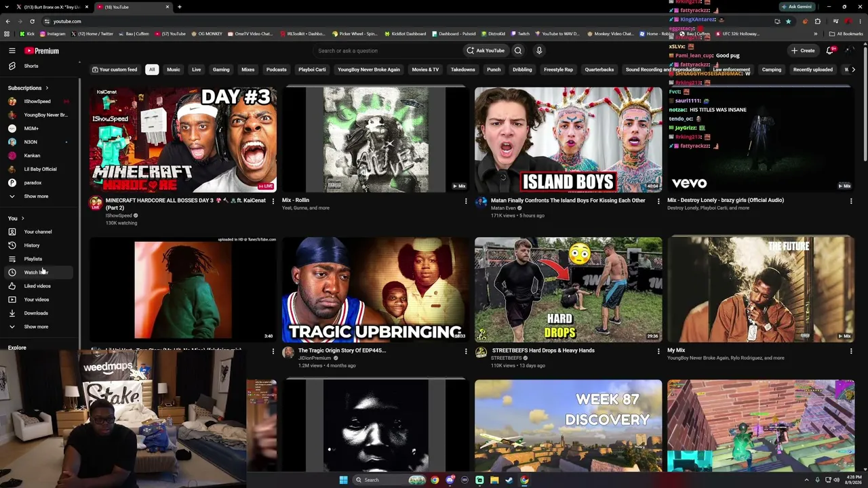
Task: Open the browser Extensions puzzle icon
Action: 818,21
